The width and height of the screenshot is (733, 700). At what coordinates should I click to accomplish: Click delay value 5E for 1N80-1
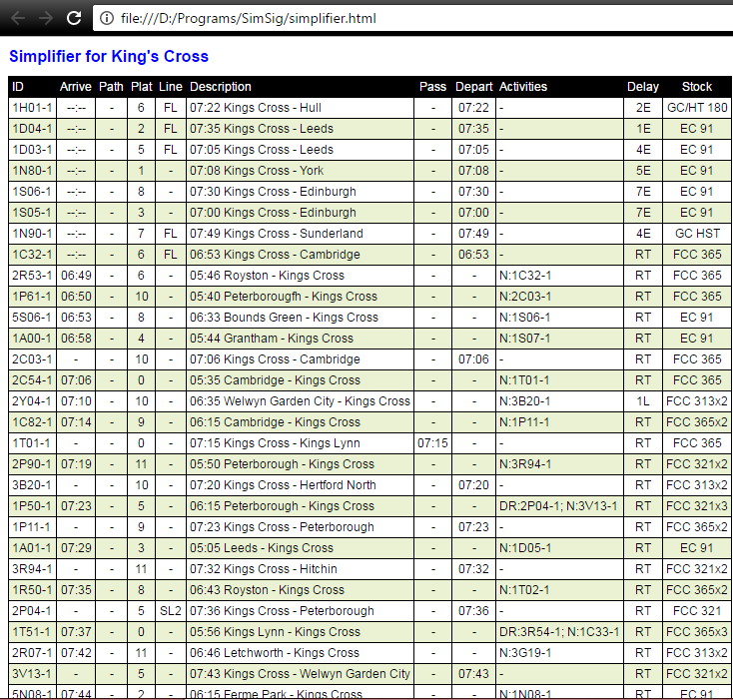643,171
